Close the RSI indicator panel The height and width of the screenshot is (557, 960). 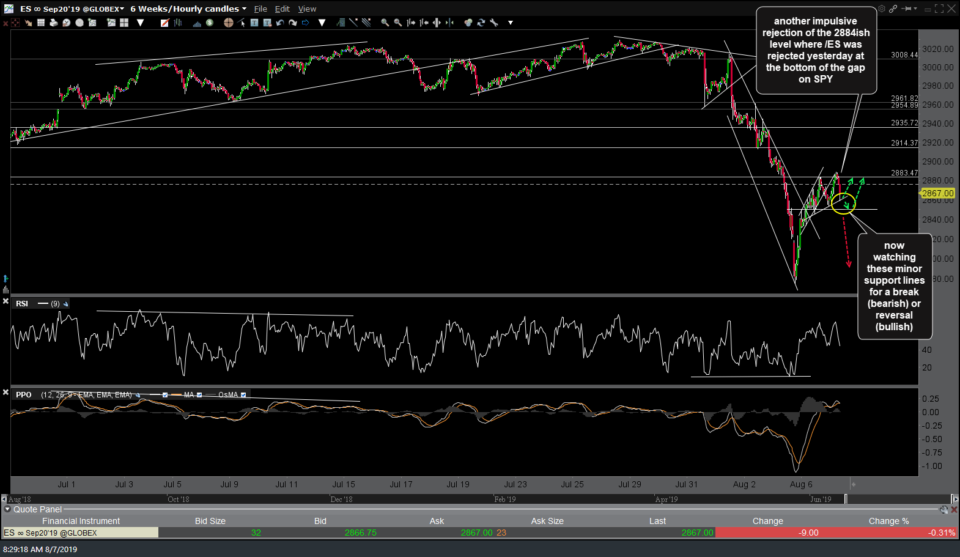[6, 302]
